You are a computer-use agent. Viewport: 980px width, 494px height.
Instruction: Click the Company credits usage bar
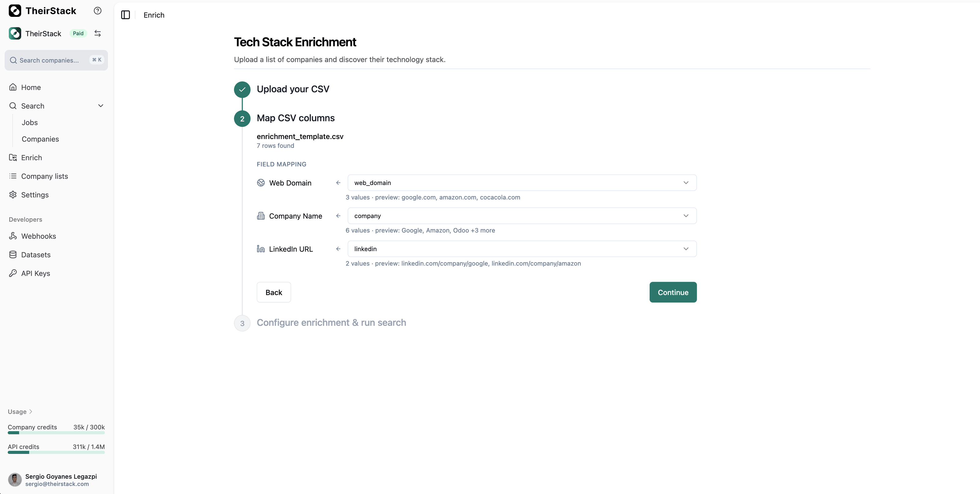point(56,433)
